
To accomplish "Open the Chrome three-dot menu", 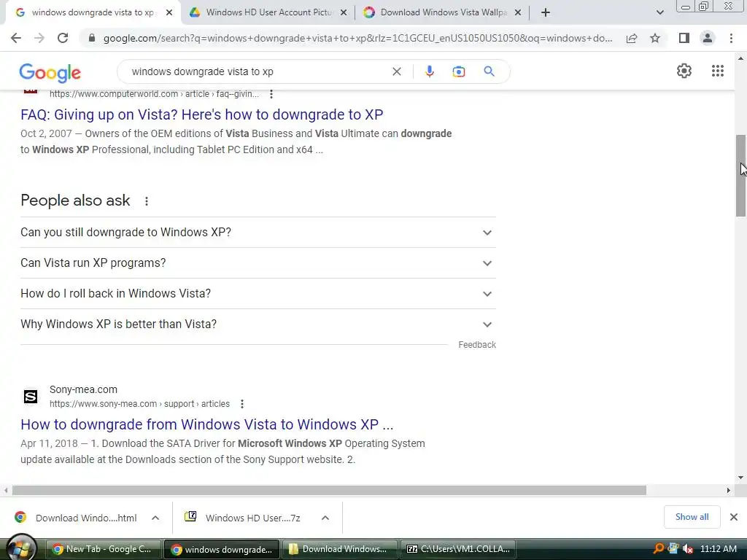I will (x=731, y=38).
